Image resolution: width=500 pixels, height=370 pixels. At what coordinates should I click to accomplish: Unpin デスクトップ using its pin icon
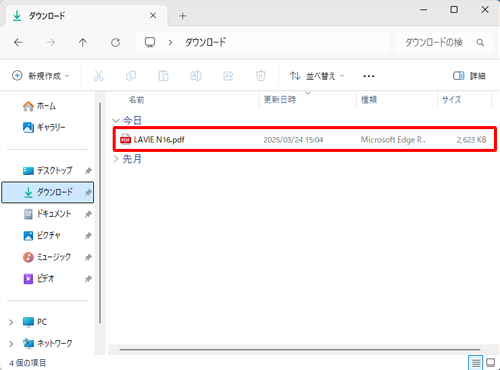click(88, 171)
